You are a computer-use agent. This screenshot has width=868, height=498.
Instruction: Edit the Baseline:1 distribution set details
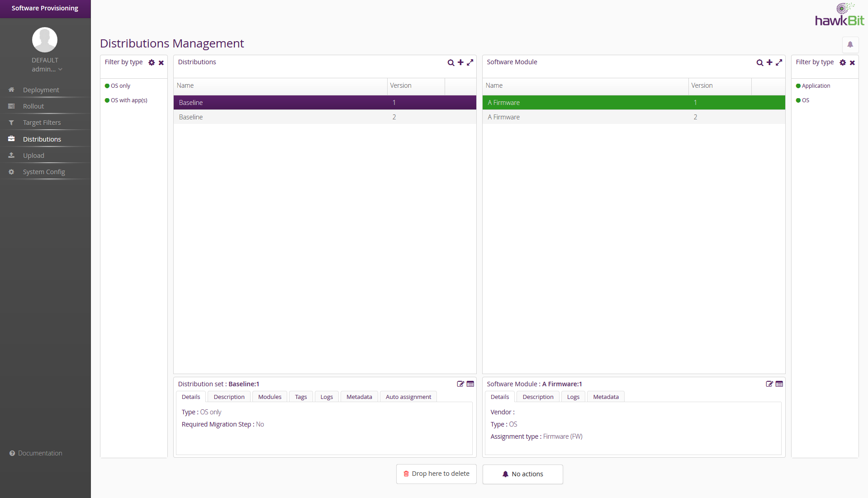point(460,384)
